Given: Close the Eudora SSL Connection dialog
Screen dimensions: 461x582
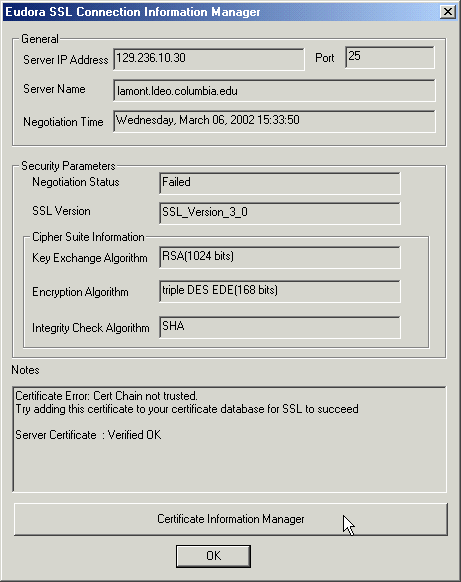Looking at the screenshot, I should pos(448,12).
